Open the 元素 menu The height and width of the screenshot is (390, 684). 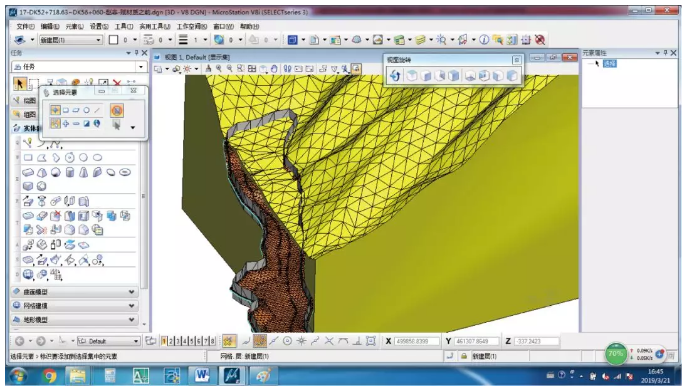tap(74, 27)
